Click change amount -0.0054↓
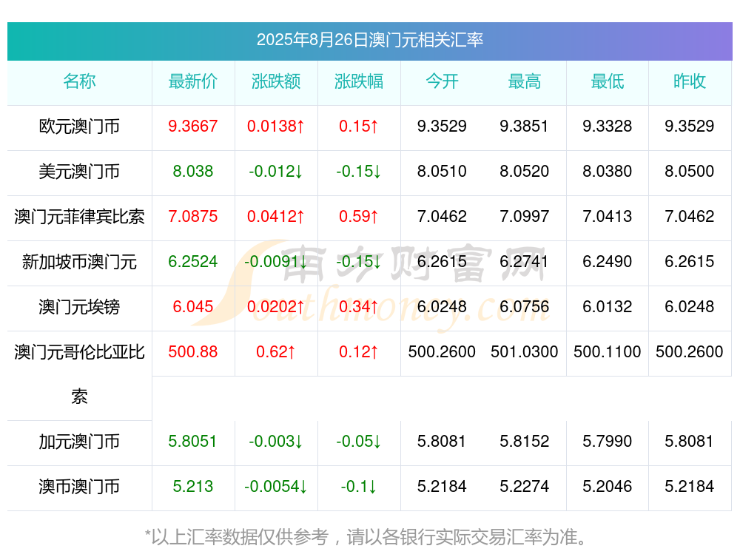 click(276, 486)
